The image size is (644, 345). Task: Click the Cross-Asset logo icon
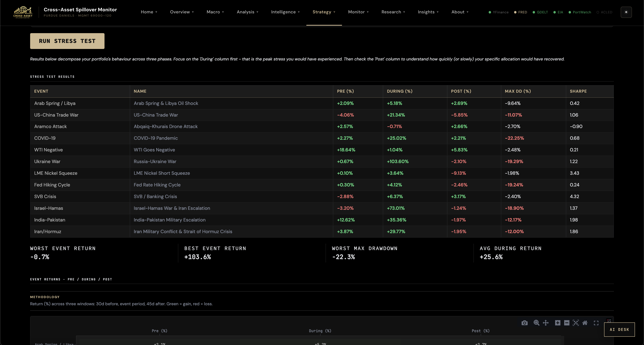coord(23,12)
